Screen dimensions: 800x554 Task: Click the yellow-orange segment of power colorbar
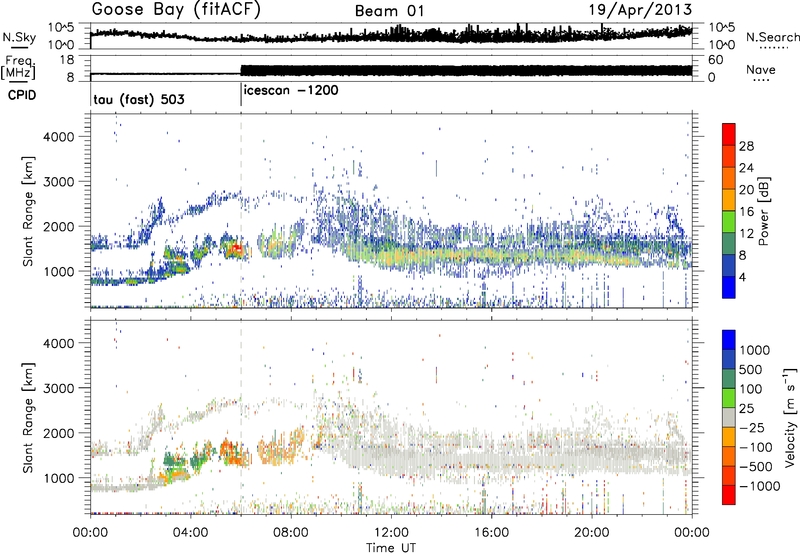tap(729, 200)
